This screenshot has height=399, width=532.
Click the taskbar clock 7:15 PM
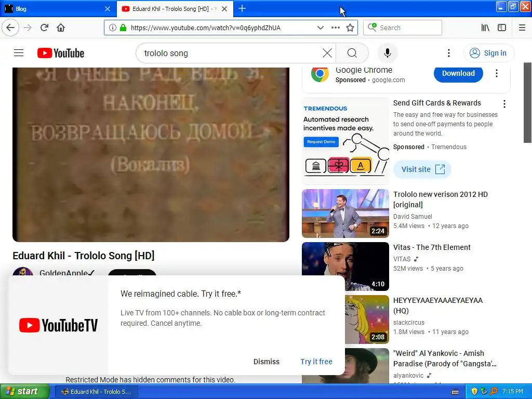513,392
